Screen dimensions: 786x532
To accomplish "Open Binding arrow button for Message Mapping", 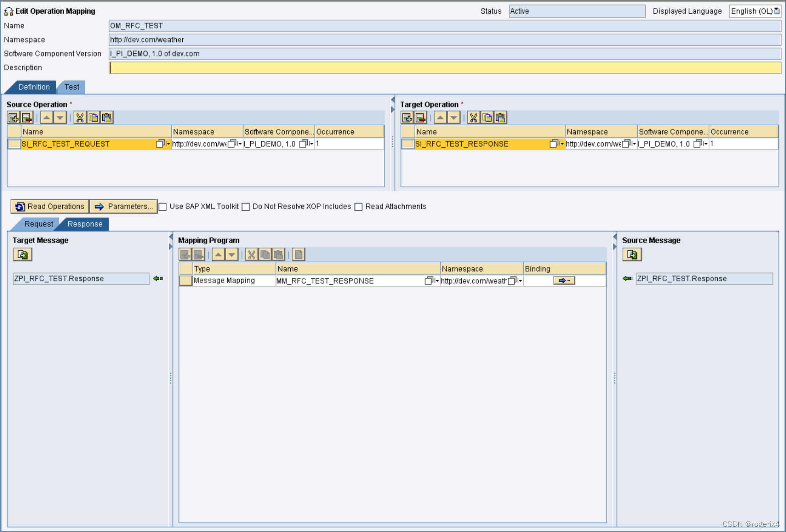I will [564, 281].
